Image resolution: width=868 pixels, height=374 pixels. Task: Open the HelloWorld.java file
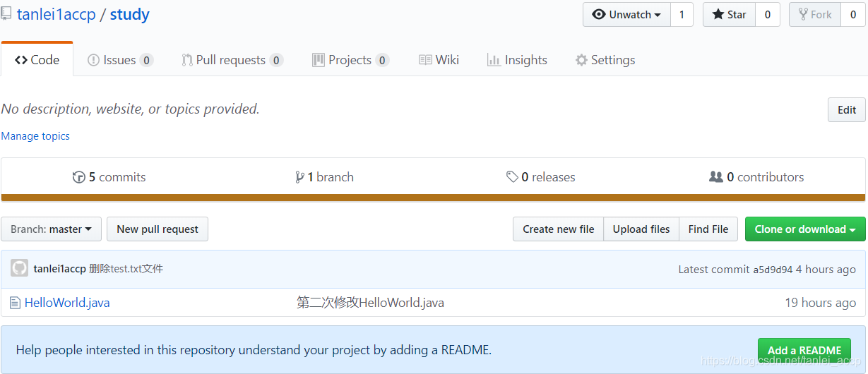click(67, 303)
